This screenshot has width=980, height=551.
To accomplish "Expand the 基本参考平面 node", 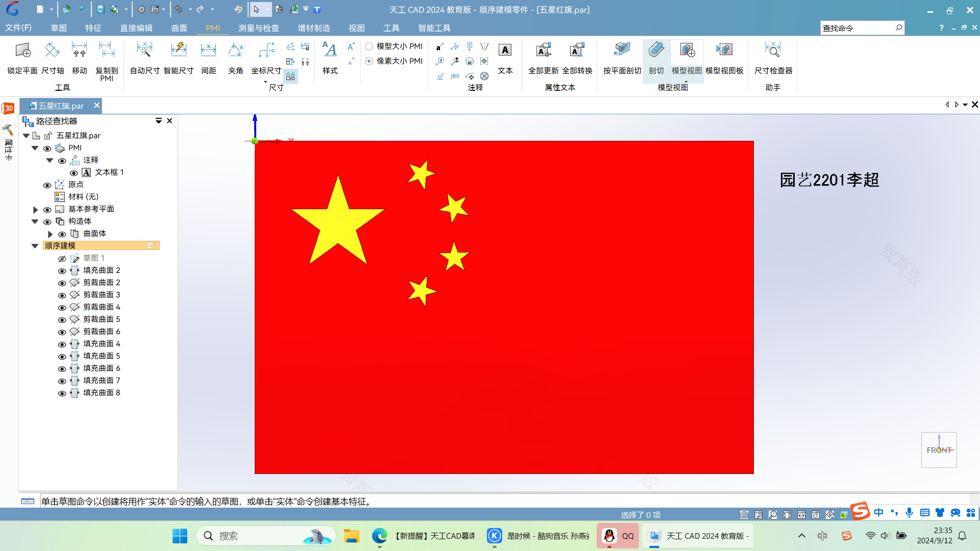I will tap(35, 210).
